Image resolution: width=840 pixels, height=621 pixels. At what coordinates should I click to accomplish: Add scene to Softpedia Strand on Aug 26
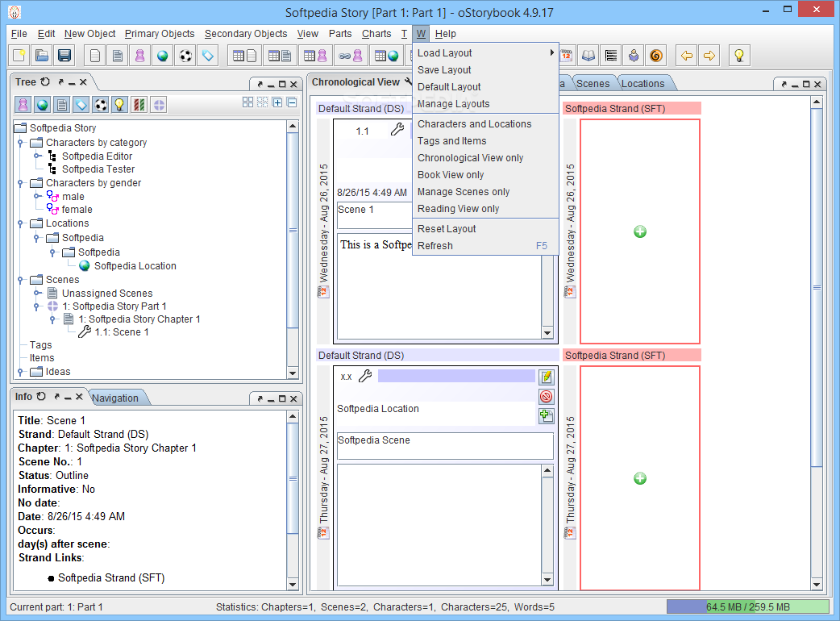point(639,231)
